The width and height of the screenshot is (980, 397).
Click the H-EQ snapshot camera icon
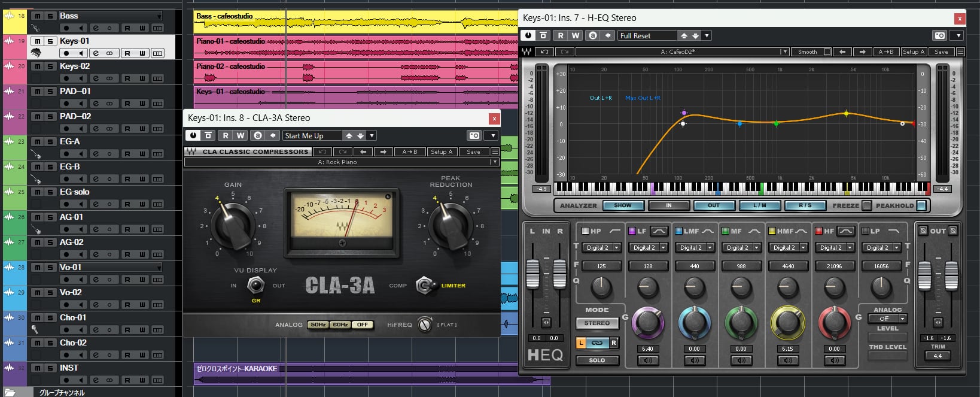coord(940,35)
